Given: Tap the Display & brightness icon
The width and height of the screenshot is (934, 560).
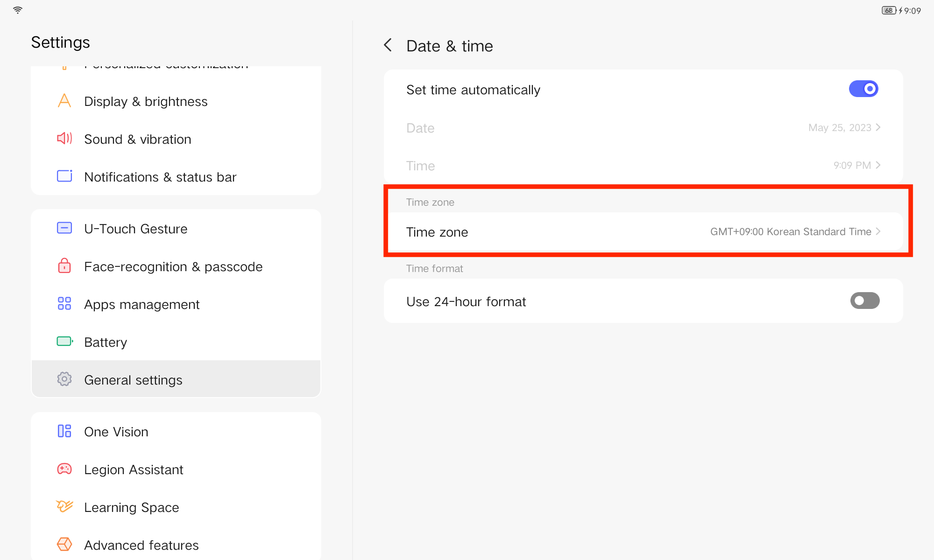Looking at the screenshot, I should [64, 101].
